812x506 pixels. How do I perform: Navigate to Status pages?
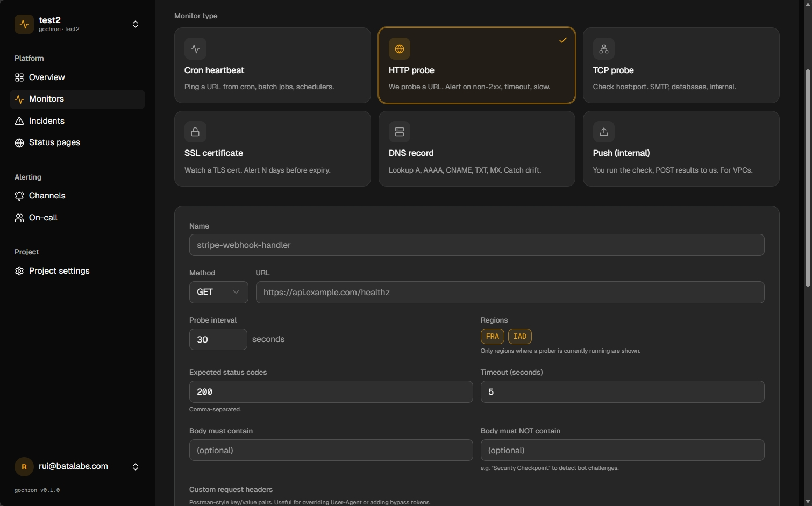[x=77, y=142]
